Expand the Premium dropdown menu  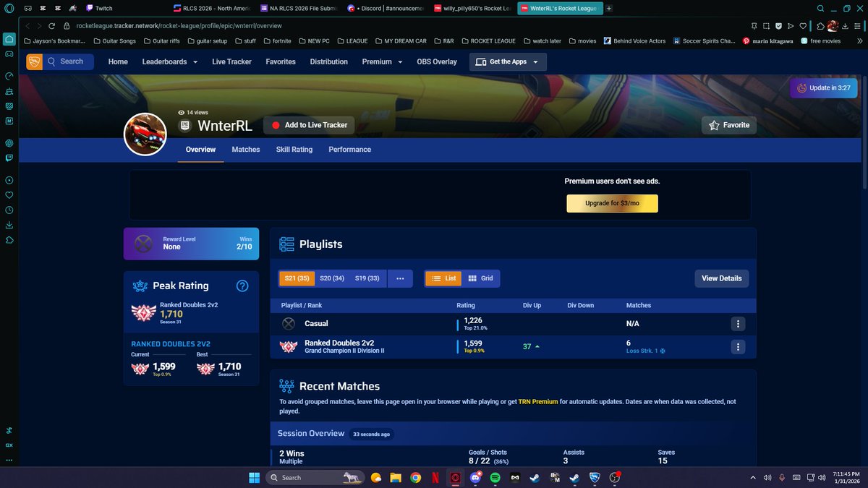click(382, 61)
